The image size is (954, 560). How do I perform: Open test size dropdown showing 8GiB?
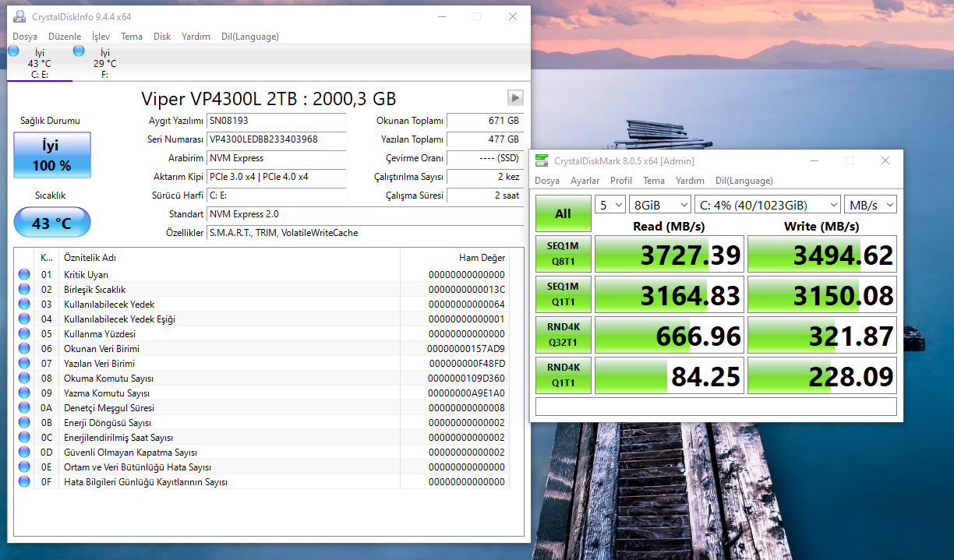click(x=660, y=204)
